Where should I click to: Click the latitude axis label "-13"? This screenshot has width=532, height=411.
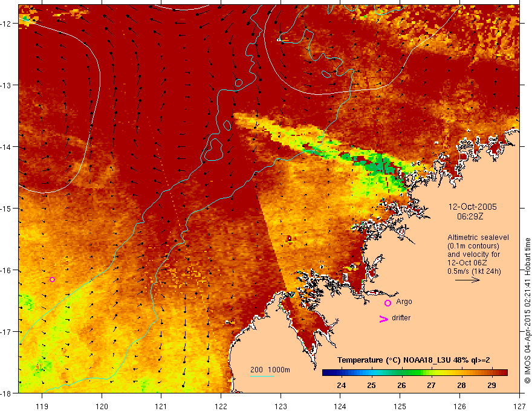(x=6, y=85)
